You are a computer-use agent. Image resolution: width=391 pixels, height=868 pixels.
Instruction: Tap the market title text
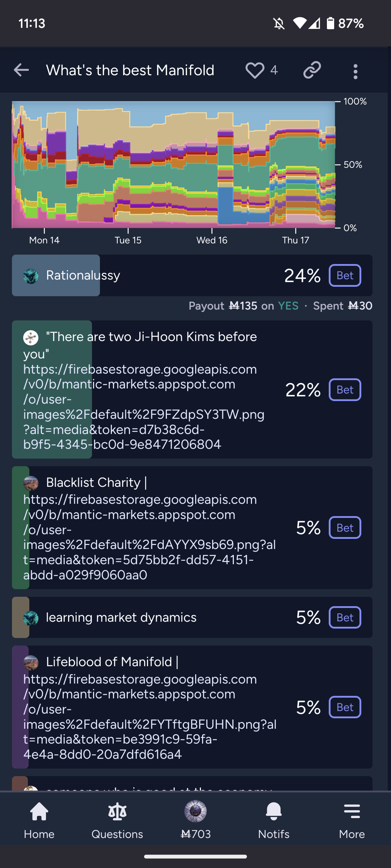pos(130,70)
